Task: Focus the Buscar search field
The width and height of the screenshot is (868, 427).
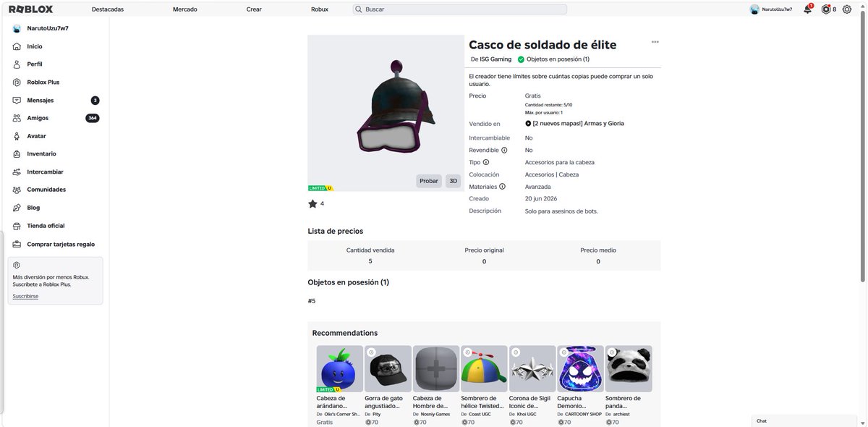Action: 460,9
